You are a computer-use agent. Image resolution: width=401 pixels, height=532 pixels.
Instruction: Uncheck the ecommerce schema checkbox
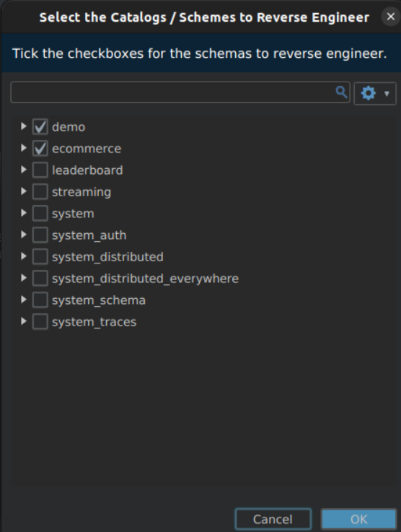(x=40, y=149)
